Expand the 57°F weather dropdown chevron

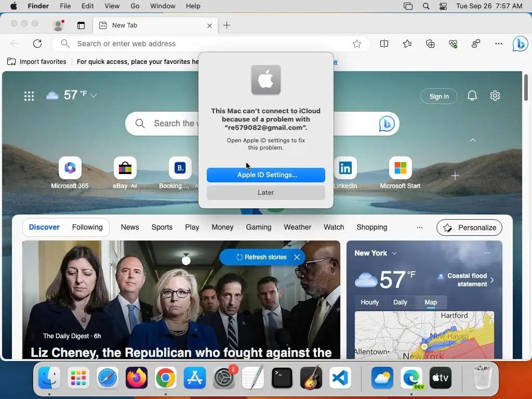click(94, 96)
